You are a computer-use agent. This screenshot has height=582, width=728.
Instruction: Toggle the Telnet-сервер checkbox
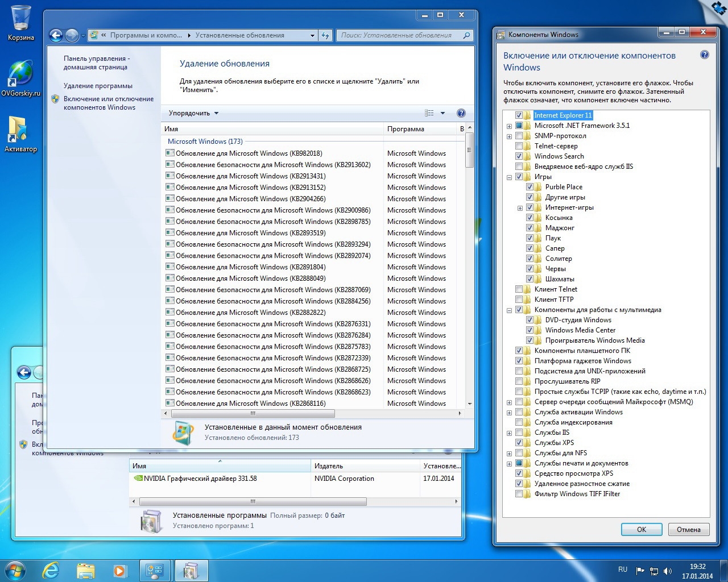click(x=519, y=146)
